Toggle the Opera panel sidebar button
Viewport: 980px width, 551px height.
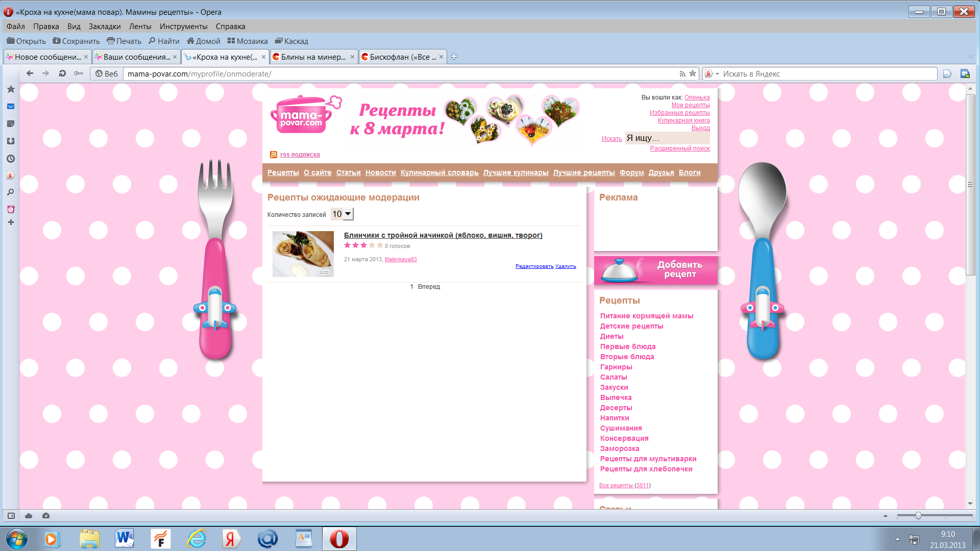[11, 516]
